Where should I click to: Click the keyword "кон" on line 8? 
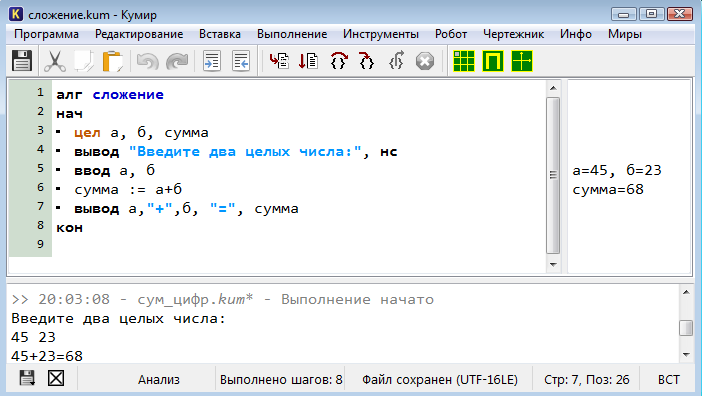69,228
